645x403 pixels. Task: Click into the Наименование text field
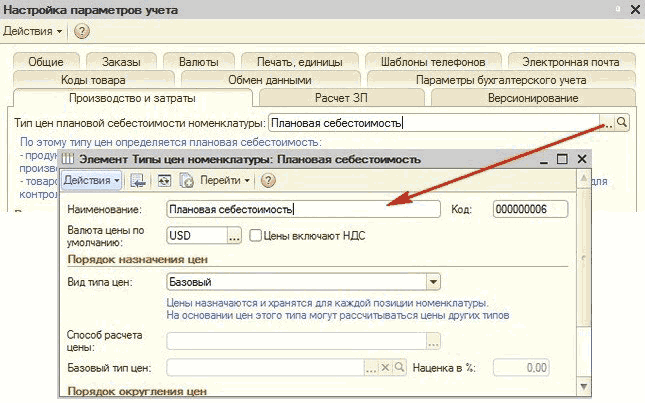pos(303,209)
